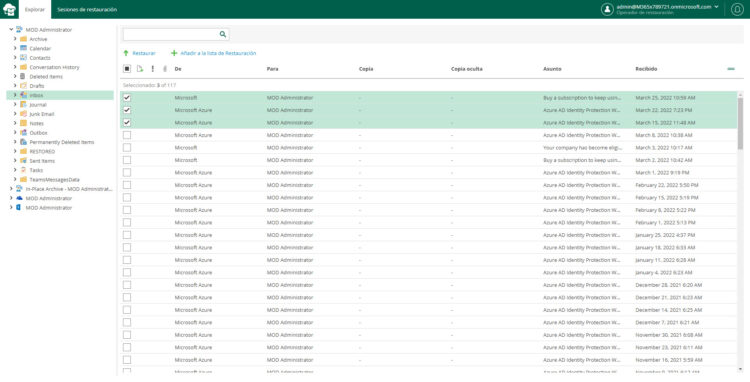Expand the Inbox folder node
This screenshot has width=750, height=382.
point(15,95)
